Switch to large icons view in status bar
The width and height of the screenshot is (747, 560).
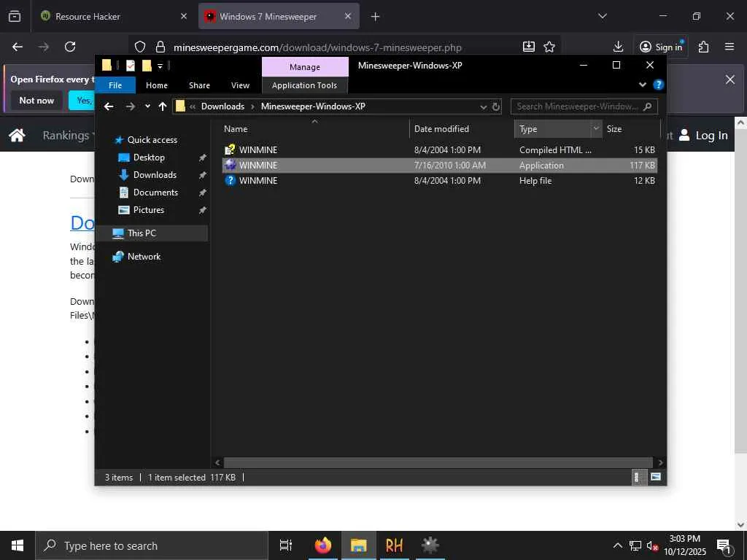pos(656,477)
